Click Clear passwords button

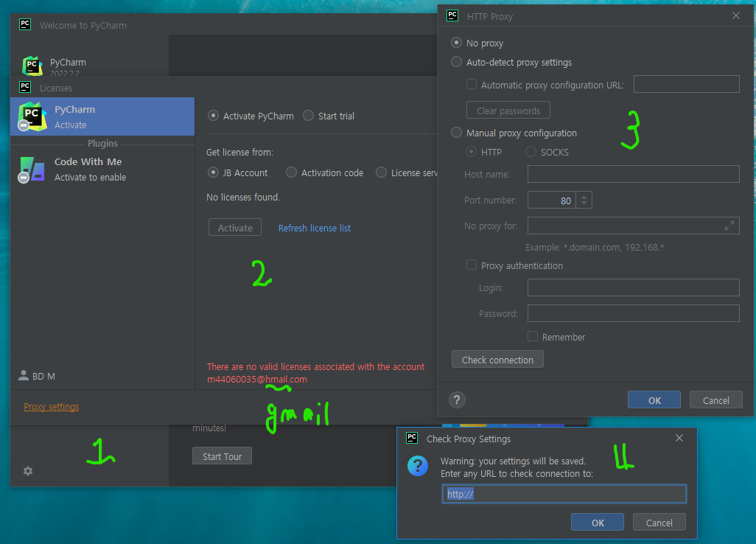[508, 111]
